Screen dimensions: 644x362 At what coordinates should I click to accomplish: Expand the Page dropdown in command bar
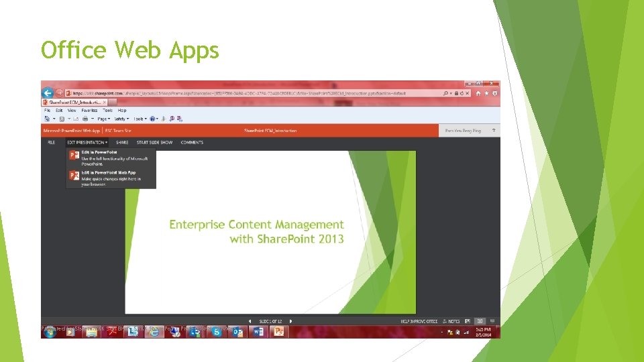[103, 119]
